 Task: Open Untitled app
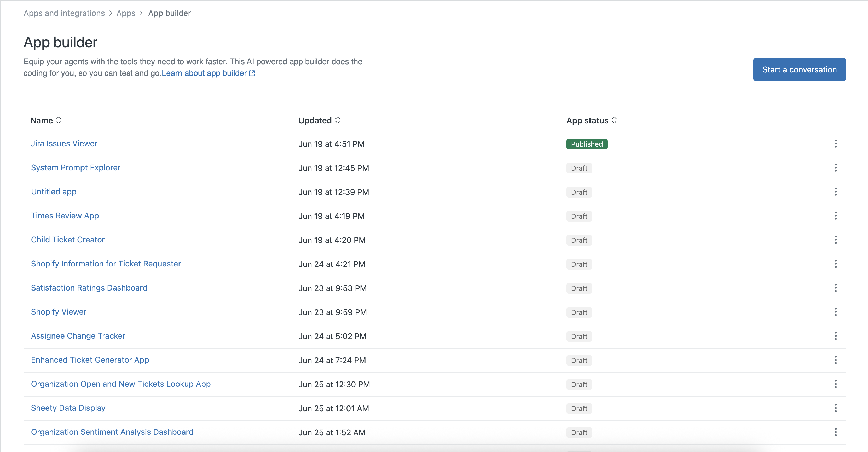tap(54, 192)
